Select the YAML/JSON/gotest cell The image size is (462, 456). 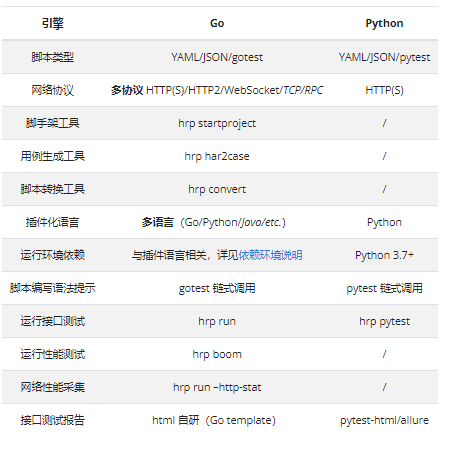pyautogui.click(x=217, y=57)
